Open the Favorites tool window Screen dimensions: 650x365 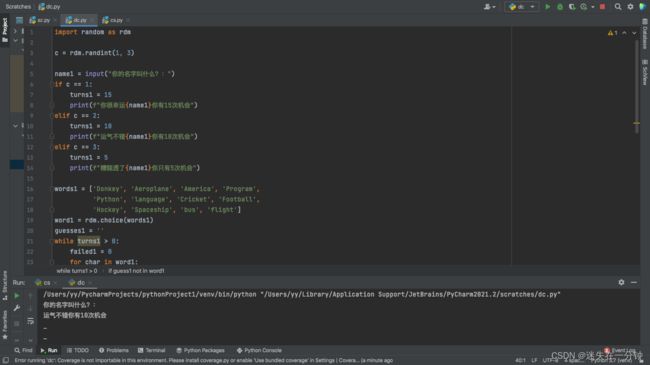(x=5, y=326)
